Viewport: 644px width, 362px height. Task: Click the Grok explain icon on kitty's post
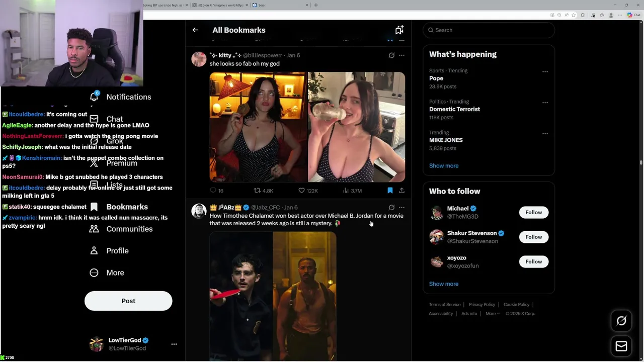pos(391,55)
